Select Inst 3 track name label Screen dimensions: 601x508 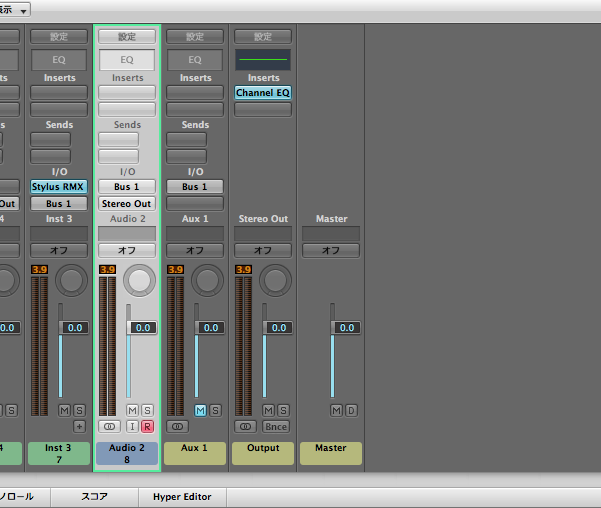pyautogui.click(x=59, y=454)
